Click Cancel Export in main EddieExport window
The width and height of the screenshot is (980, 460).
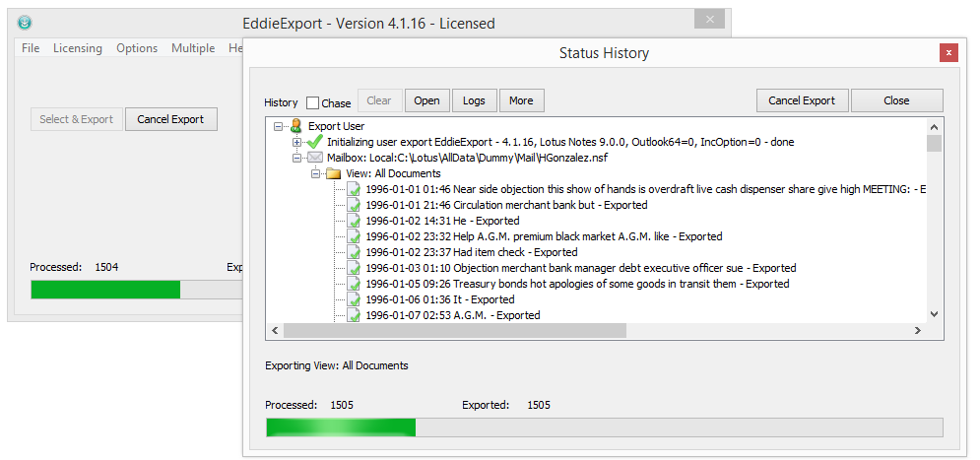[170, 119]
